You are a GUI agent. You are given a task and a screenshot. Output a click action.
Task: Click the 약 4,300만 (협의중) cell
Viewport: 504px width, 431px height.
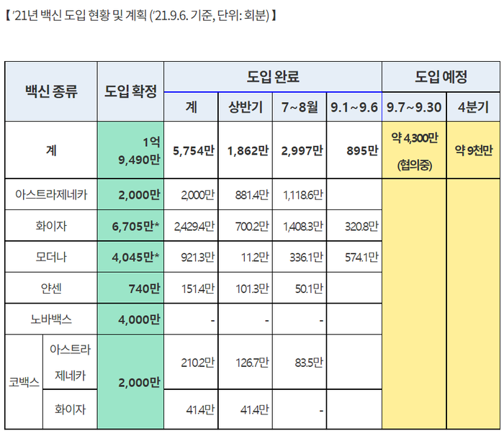[413, 150]
